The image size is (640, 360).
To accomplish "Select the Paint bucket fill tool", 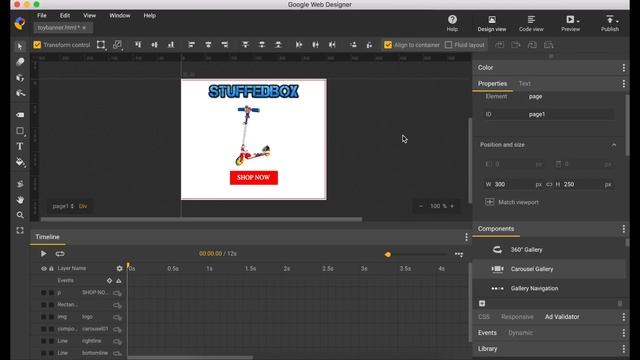I will coord(20,162).
